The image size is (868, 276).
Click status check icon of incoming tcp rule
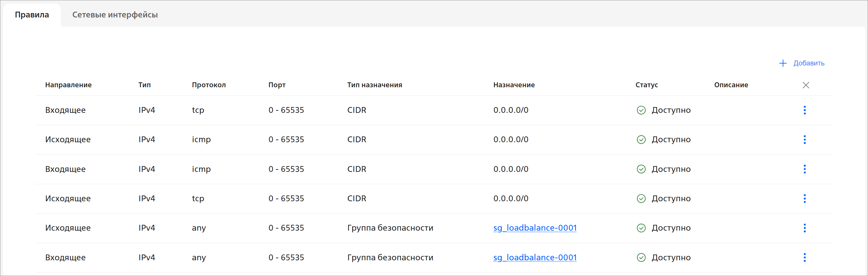coord(641,110)
